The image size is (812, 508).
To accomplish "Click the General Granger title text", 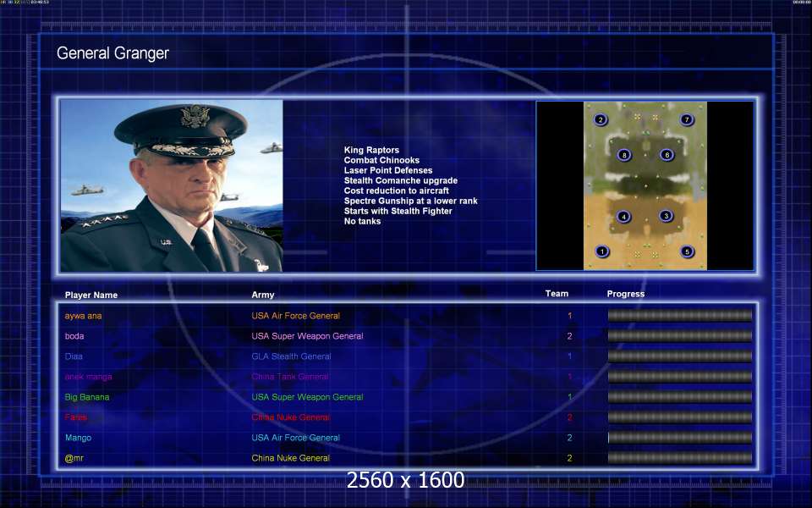I will coord(112,52).
